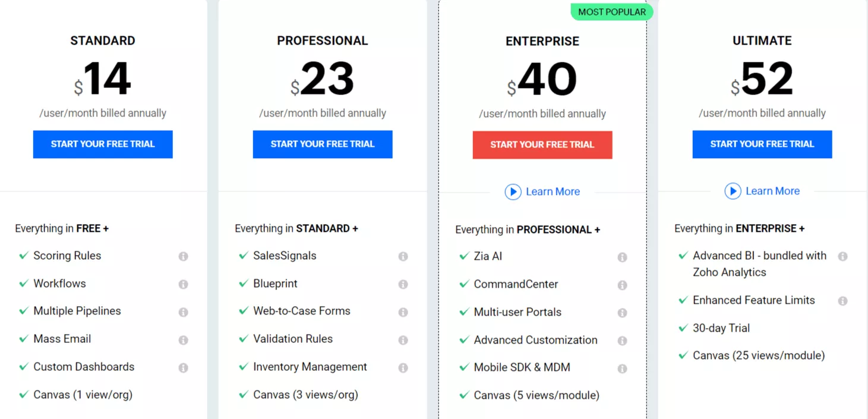
Task: Start free trial for Professional plan
Action: [323, 144]
